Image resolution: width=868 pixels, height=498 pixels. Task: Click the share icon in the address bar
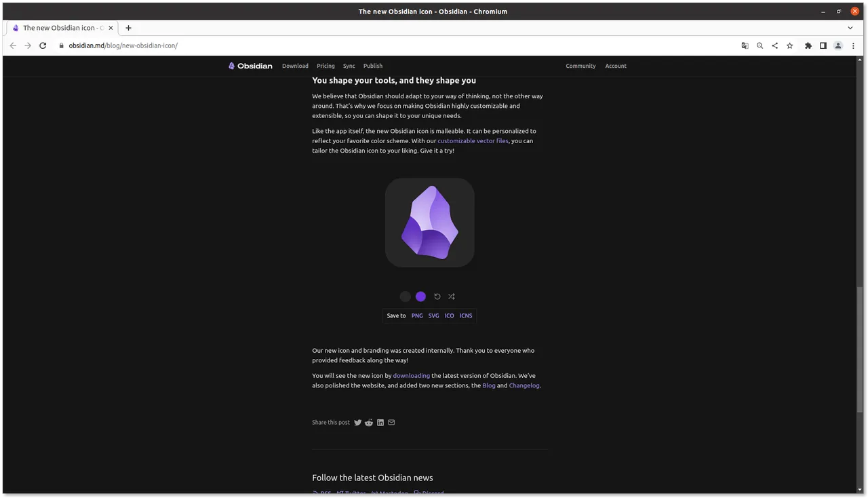point(774,45)
